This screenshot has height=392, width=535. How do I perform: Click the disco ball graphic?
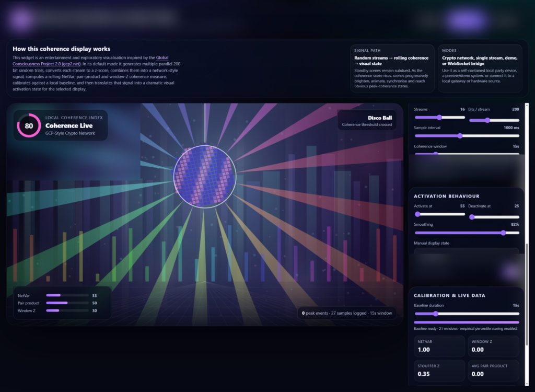(x=205, y=177)
